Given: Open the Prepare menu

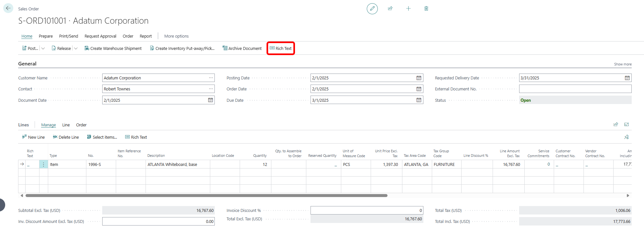Looking at the screenshot, I should click(x=46, y=36).
